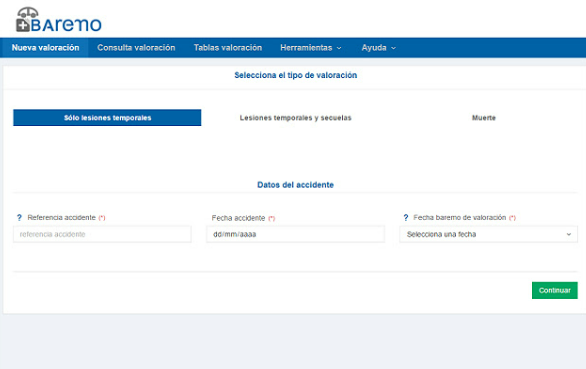Click the Baremo logo
This screenshot has height=369, width=586.
click(x=59, y=20)
